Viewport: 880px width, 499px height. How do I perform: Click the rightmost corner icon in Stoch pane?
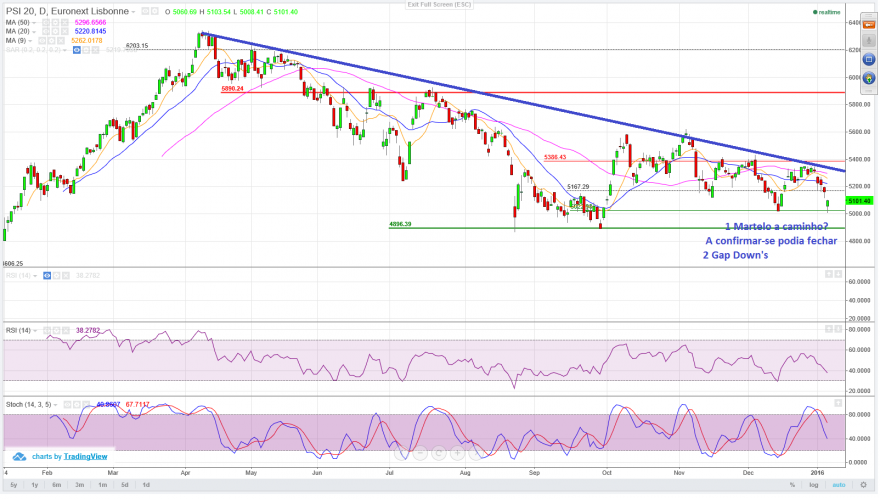(x=838, y=404)
